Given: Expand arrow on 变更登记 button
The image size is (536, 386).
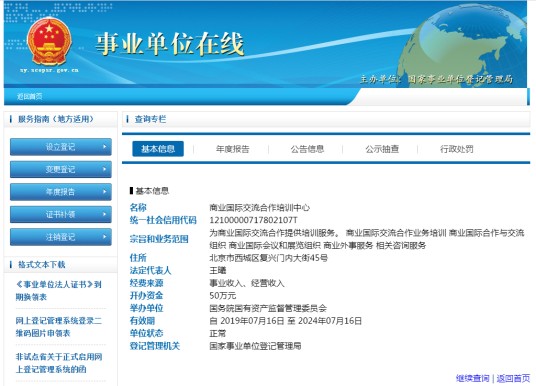Looking at the screenshot, I should [105, 169].
